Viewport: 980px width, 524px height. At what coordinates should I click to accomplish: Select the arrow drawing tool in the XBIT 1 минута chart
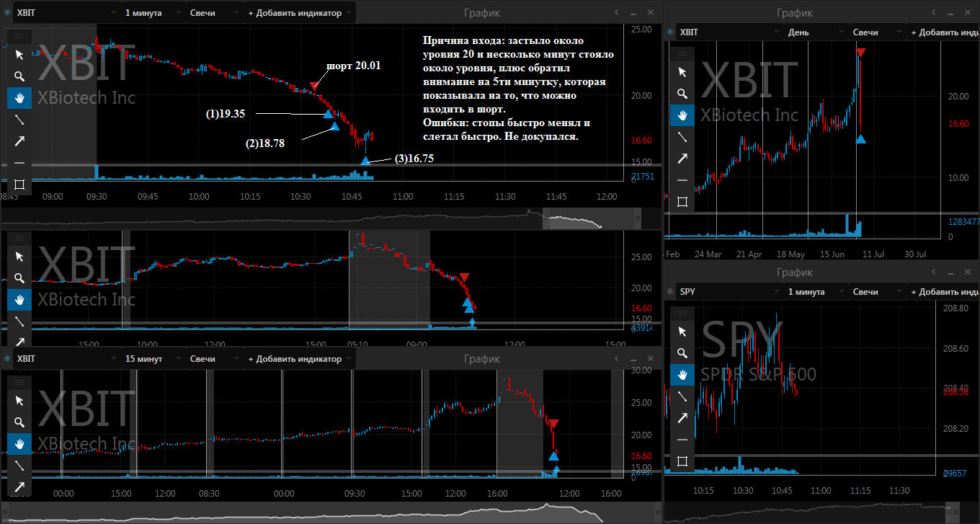(19, 141)
